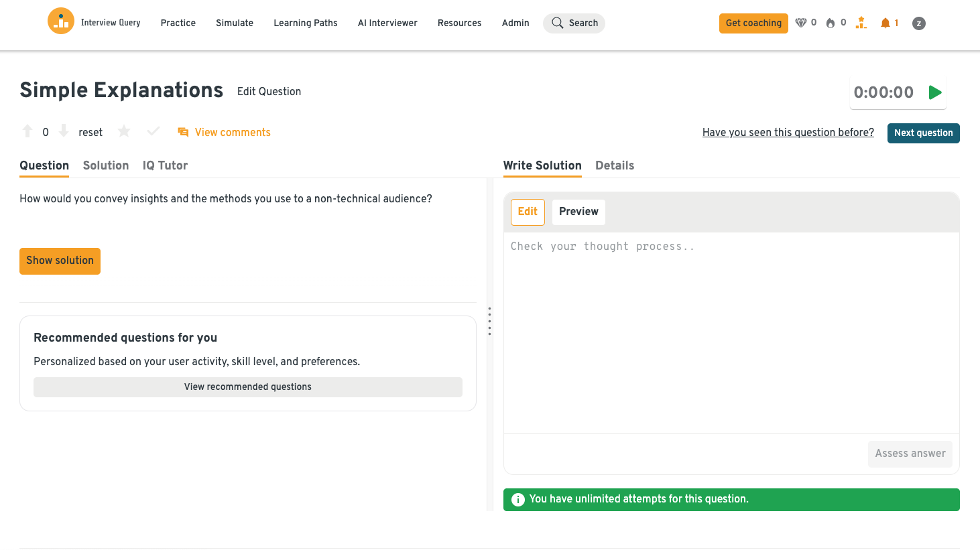This screenshot has height=550, width=980.
Task: Open the Practice menu
Action: click(178, 23)
